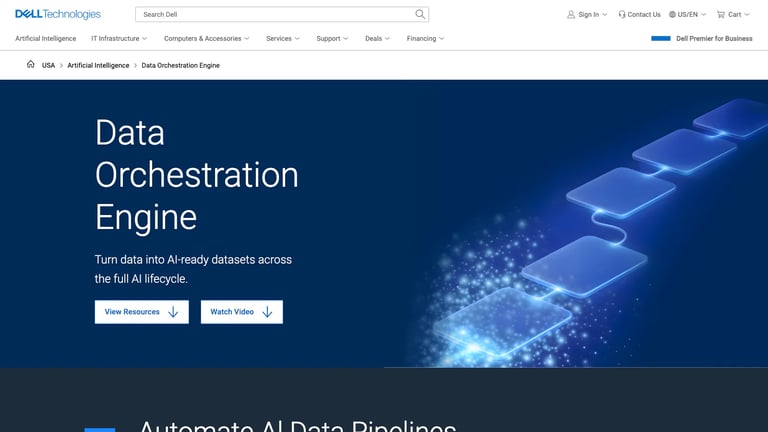The width and height of the screenshot is (768, 432).
Task: Click Artificial Intelligence breadcrumb link
Action: pos(98,65)
